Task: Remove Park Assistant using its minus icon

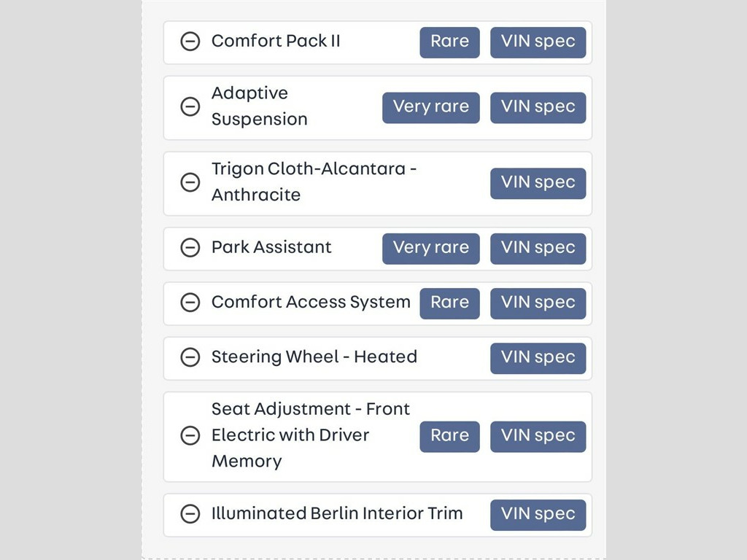Action: click(x=190, y=248)
